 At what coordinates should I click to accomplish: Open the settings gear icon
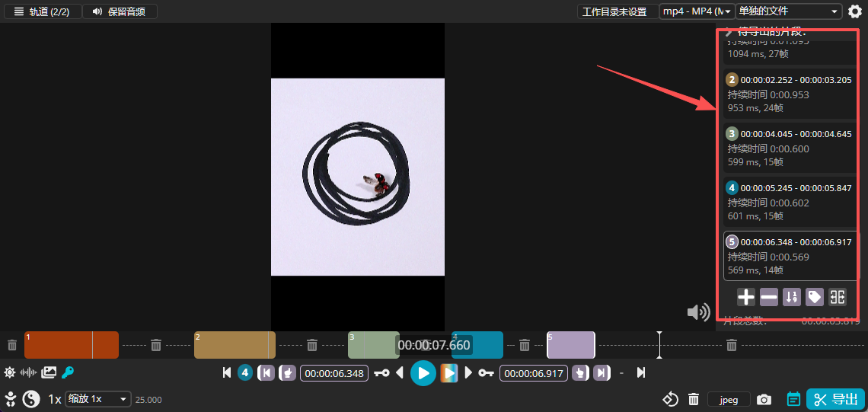pyautogui.click(x=855, y=11)
